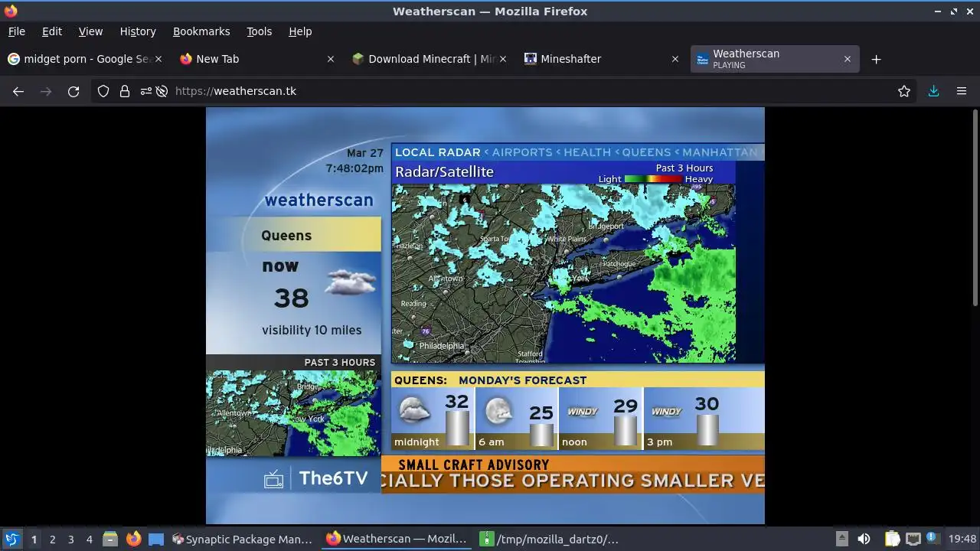Open the Tools menu

point(259,31)
